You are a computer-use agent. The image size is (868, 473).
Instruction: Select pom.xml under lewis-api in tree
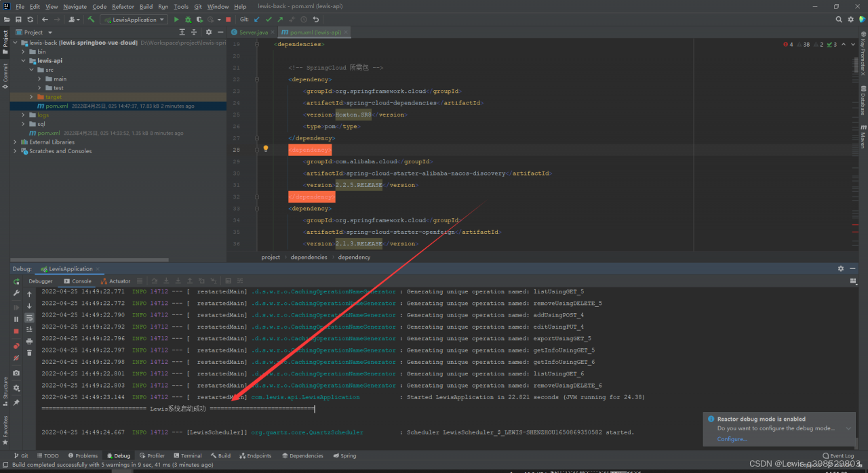pyautogui.click(x=118, y=106)
